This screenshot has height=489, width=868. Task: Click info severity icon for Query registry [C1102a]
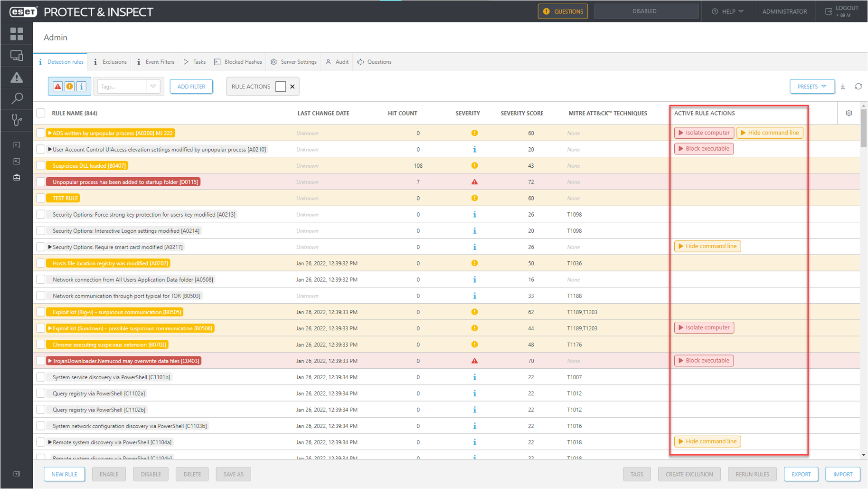tap(474, 393)
